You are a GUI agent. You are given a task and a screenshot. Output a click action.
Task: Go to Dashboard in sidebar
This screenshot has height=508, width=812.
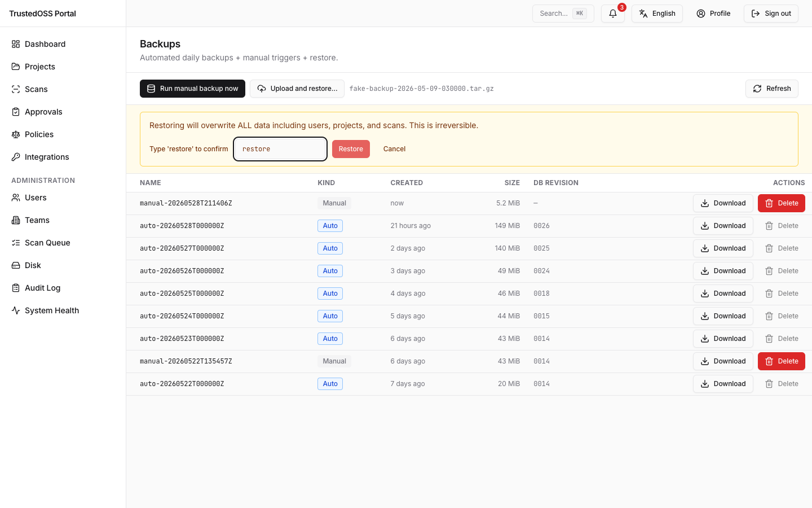(x=63, y=44)
